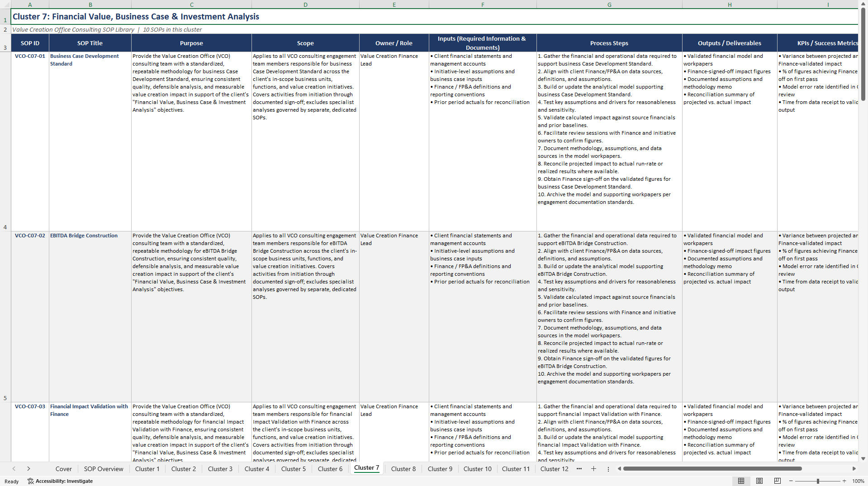Zoom out with the minus button
Image resolution: width=868 pixels, height=486 pixels.
click(791, 481)
